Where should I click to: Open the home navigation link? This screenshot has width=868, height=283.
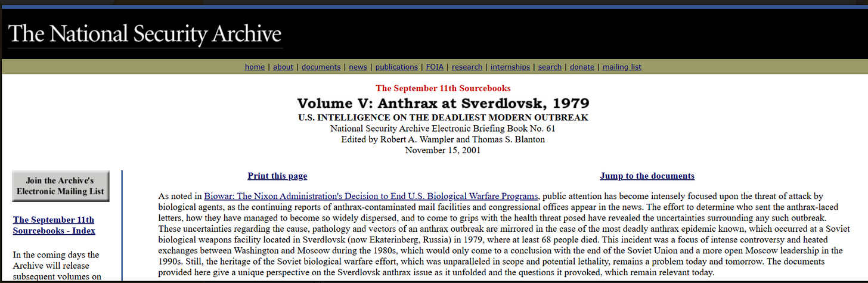click(x=255, y=67)
